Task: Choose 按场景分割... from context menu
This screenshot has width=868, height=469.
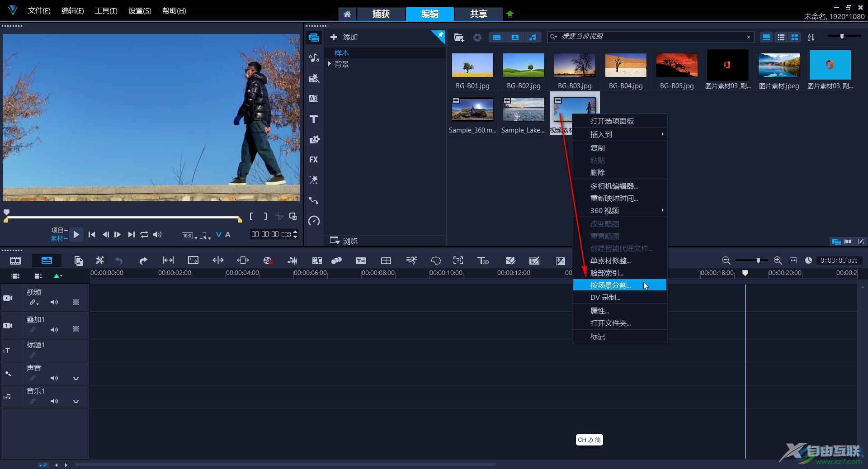Action: 620,285
